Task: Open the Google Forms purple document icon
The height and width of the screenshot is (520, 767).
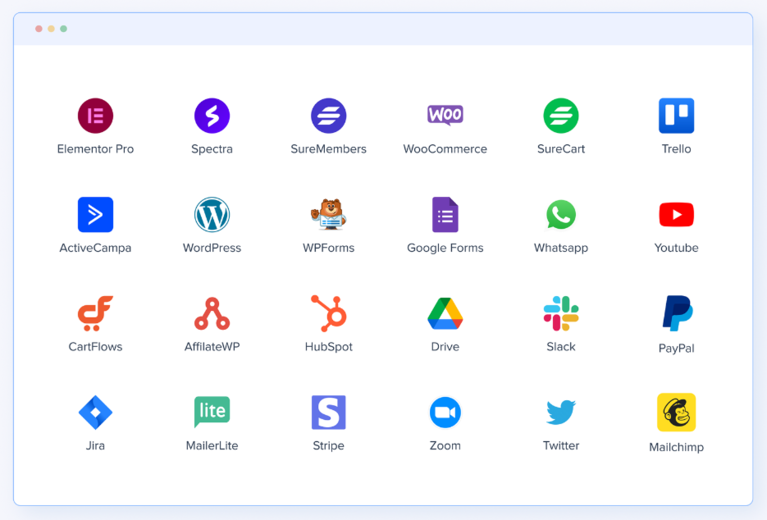Action: pos(445,214)
